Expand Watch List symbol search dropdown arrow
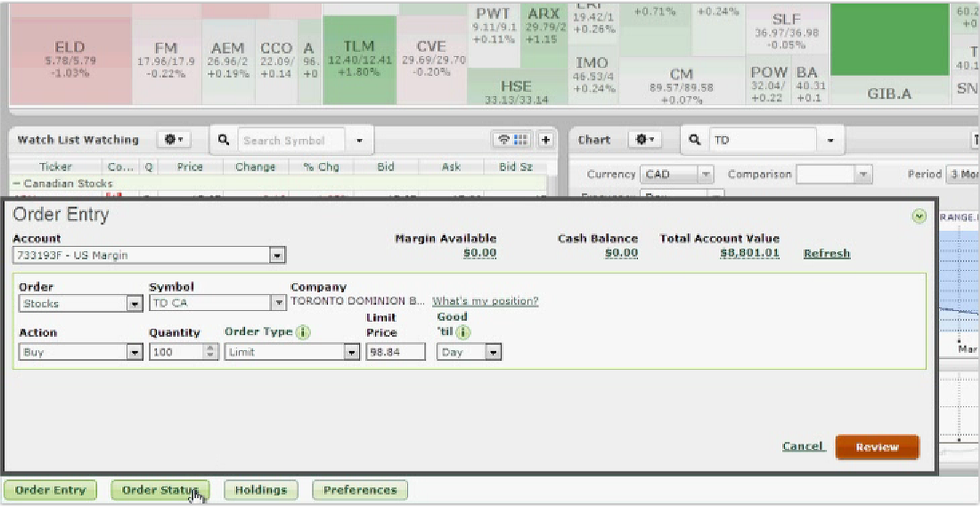 pos(359,141)
